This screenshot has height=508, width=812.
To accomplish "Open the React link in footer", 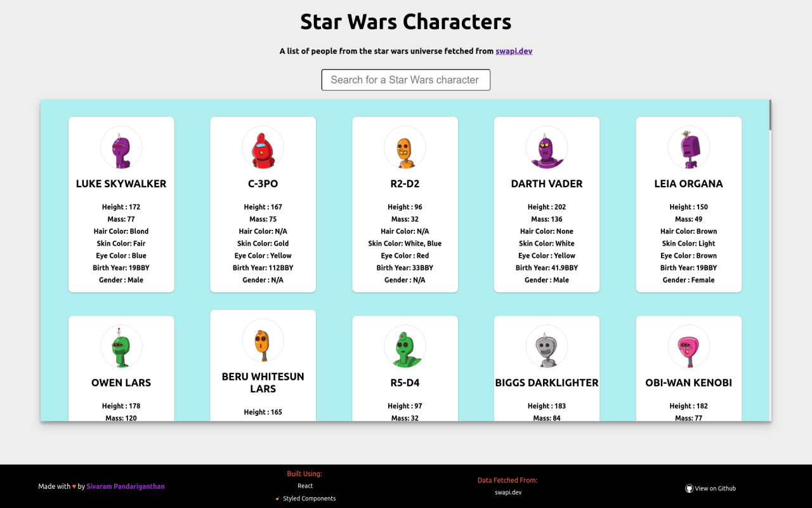I will click(x=305, y=486).
